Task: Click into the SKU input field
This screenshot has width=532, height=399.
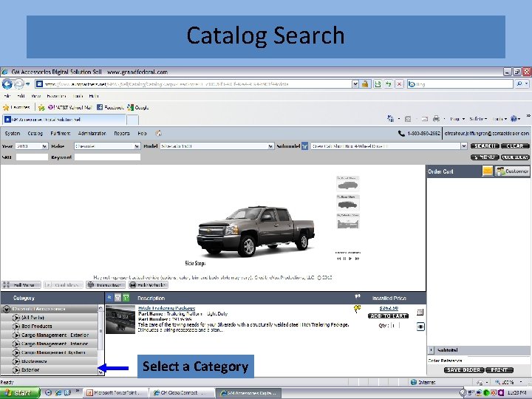Action: (x=32, y=157)
